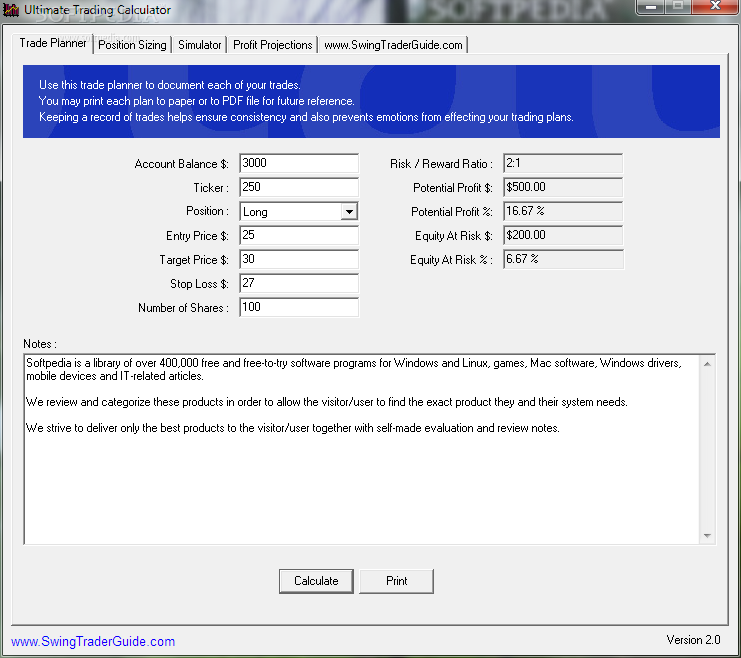This screenshot has height=658, width=741.
Task: Open the Position Sizing tab
Action: (132, 45)
